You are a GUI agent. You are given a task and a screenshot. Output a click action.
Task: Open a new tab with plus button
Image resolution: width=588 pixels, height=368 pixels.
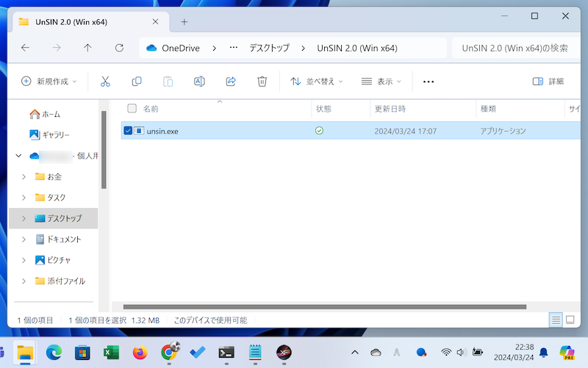coord(184,21)
